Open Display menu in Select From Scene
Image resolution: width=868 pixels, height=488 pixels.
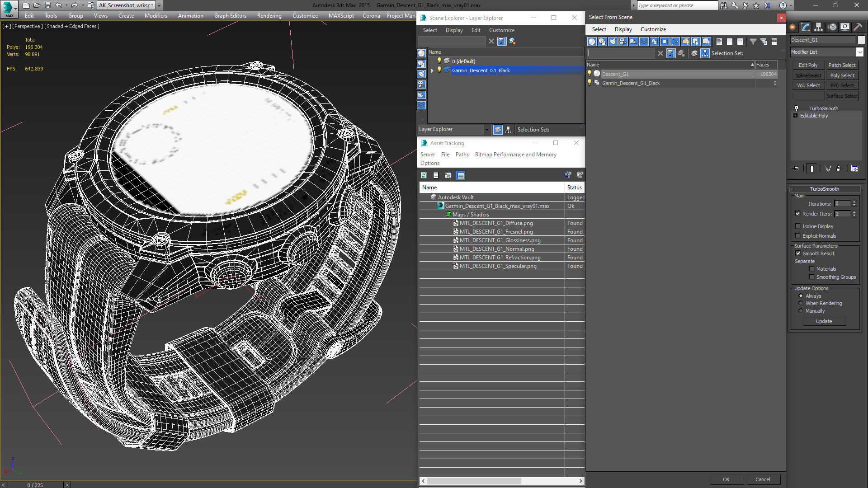click(623, 29)
